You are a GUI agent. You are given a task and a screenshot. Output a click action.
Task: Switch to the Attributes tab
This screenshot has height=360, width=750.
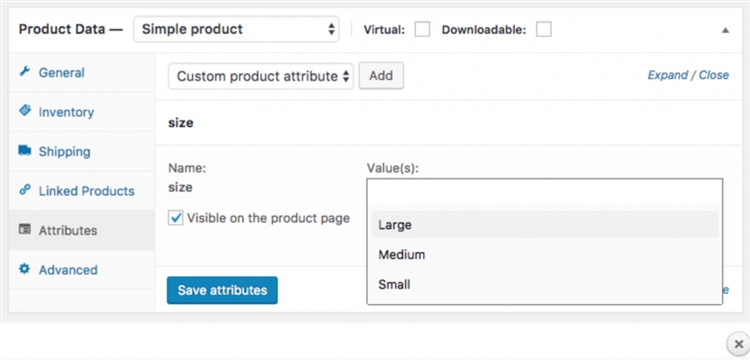coord(82,230)
